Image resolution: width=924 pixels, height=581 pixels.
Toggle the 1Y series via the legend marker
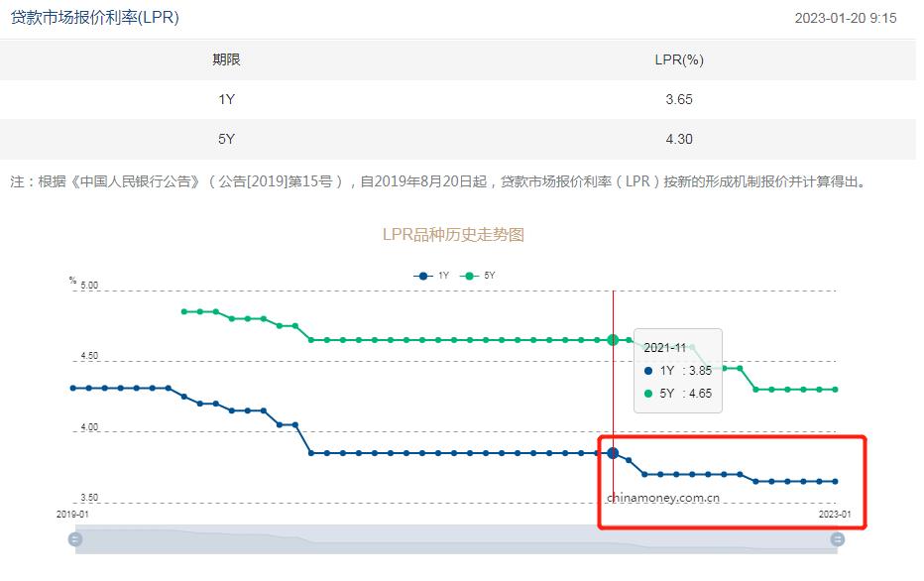(422, 276)
